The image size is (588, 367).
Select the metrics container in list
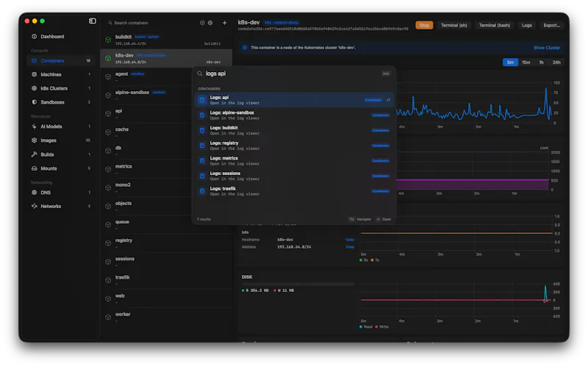click(x=147, y=169)
